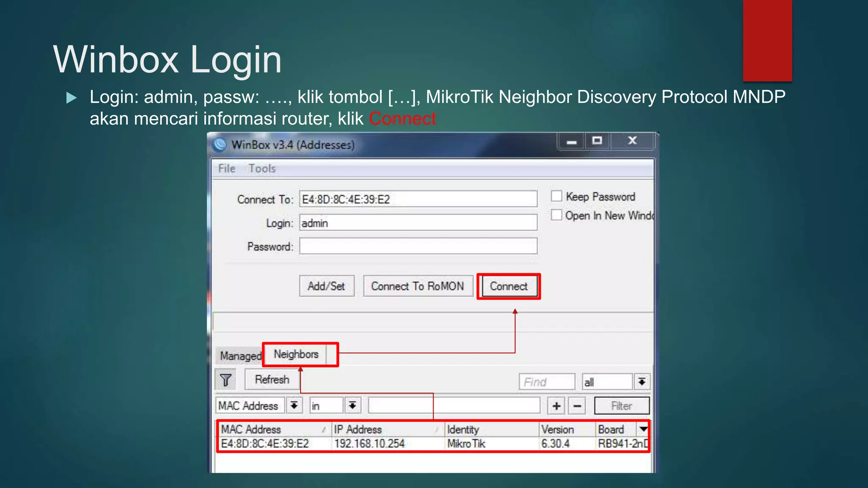The height and width of the screenshot is (488, 868).
Task: Click the Add/Set button
Action: (x=326, y=286)
